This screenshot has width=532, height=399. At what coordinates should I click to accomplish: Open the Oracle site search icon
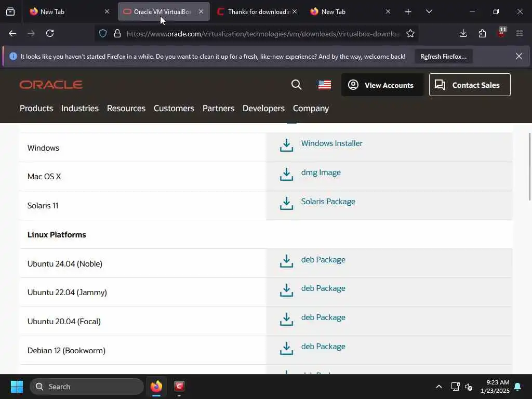(296, 85)
